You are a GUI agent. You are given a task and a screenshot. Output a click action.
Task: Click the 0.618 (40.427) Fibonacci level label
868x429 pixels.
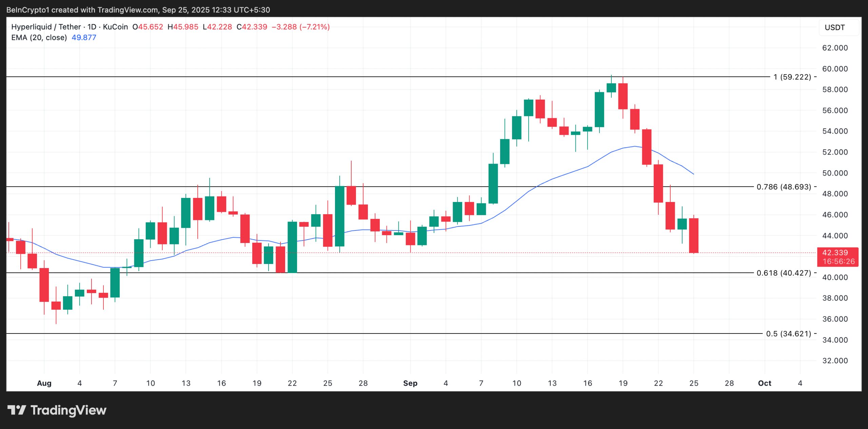click(x=784, y=273)
